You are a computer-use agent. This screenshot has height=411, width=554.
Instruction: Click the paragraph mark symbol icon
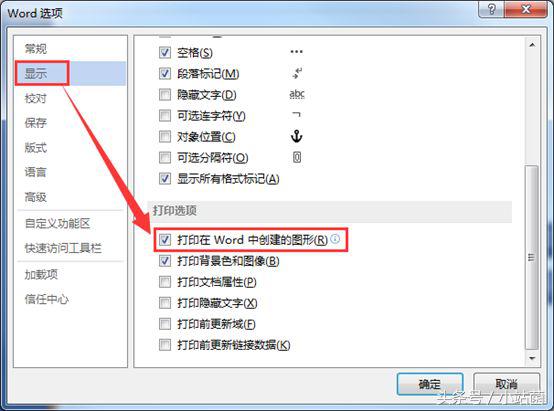coord(297,74)
